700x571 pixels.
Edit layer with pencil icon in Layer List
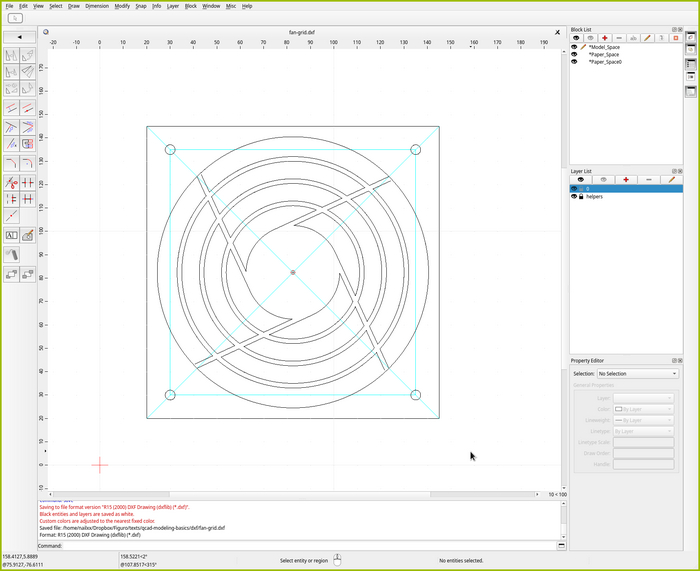(672, 179)
